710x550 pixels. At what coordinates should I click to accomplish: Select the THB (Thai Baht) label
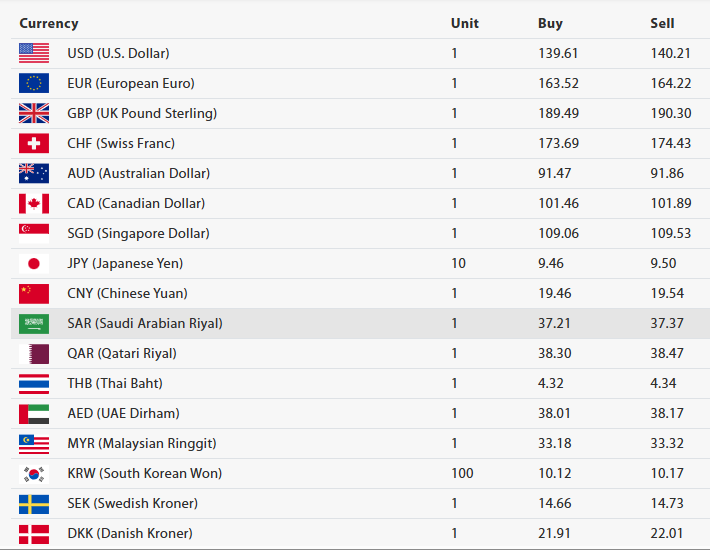pos(115,383)
